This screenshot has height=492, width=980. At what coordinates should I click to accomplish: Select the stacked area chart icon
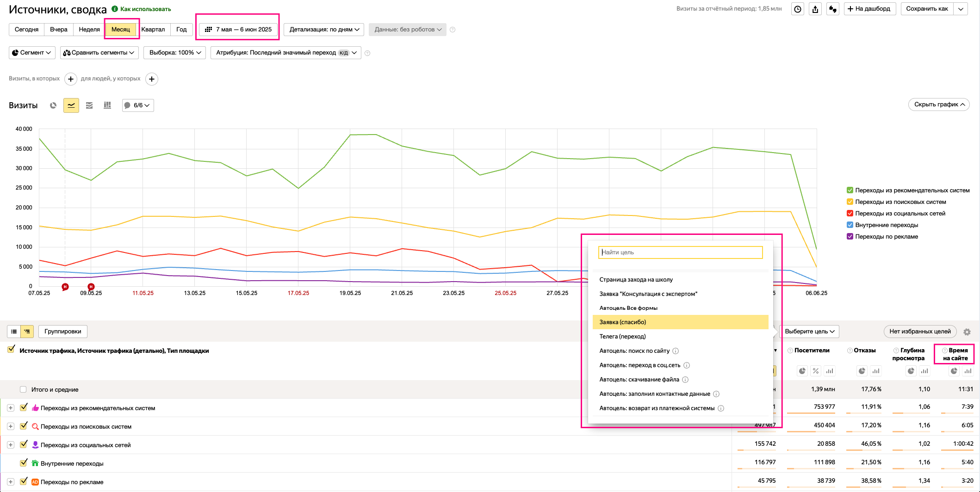tap(89, 105)
